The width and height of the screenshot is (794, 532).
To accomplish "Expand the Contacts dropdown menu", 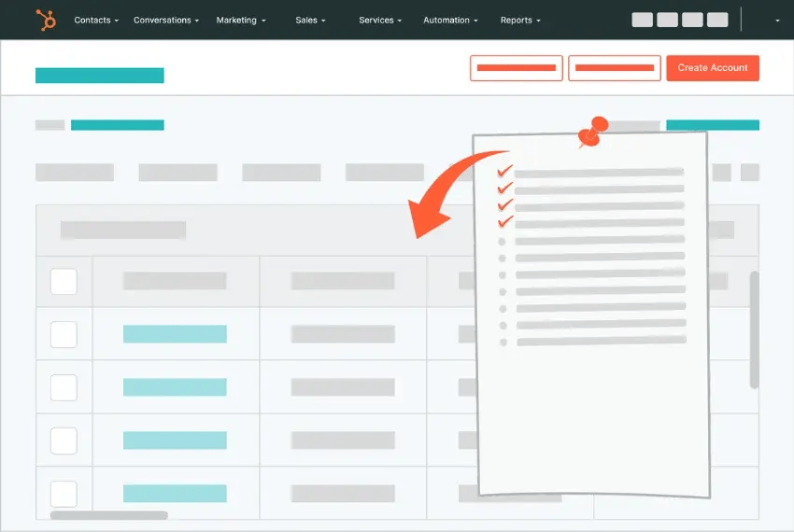I will 96,20.
